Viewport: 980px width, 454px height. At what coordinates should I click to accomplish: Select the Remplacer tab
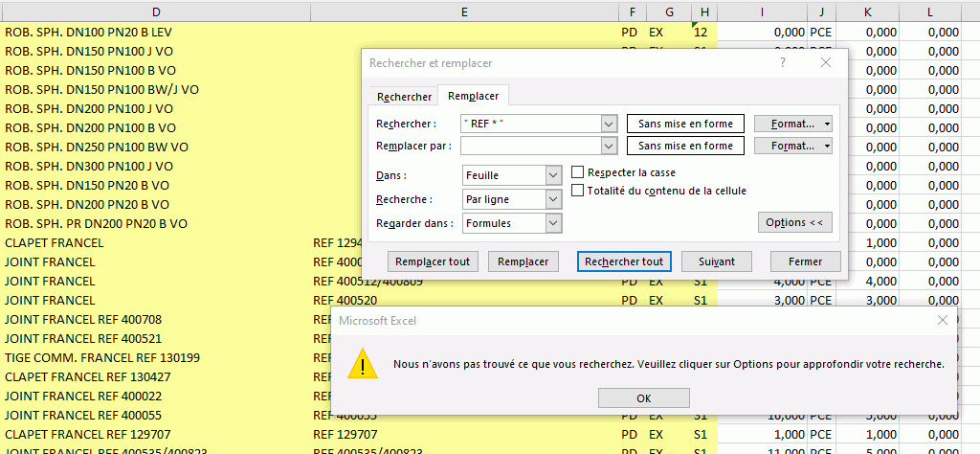473,97
